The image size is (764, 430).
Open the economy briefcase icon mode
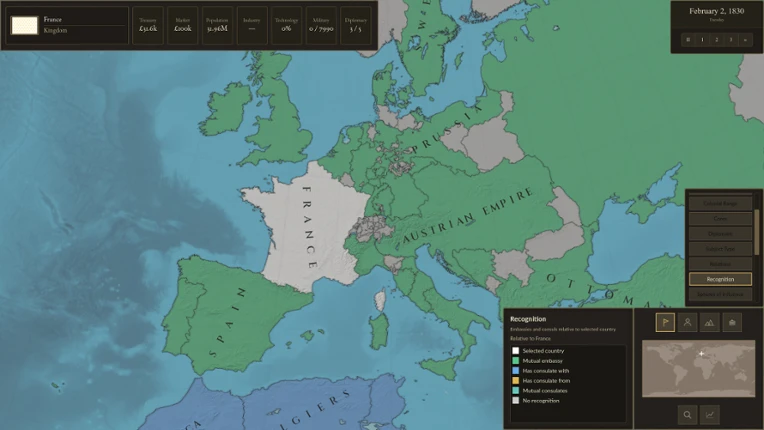(732, 322)
